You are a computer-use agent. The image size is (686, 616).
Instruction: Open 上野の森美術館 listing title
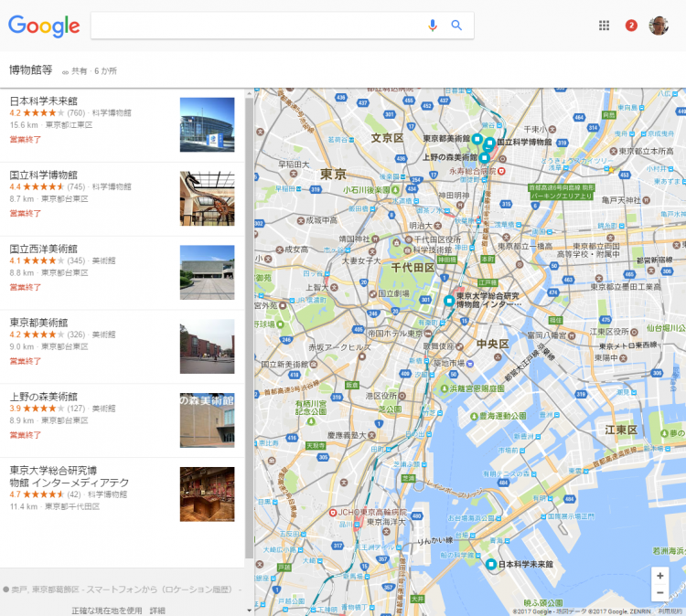(x=43, y=397)
